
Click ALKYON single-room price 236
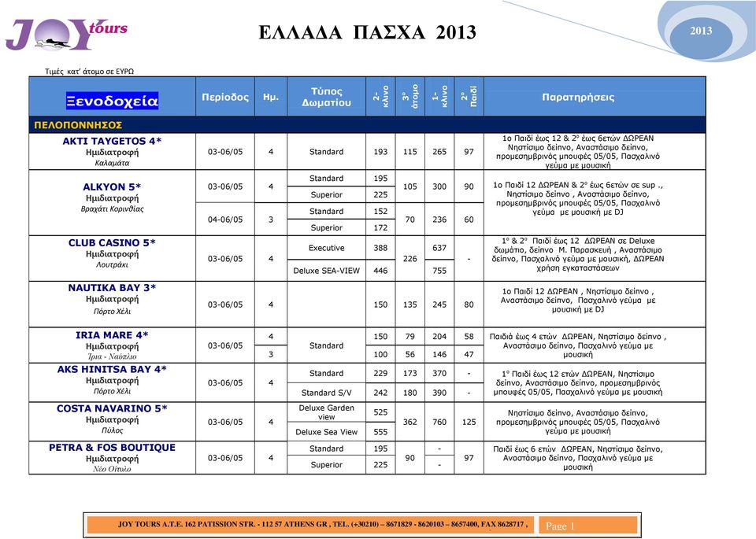pyautogui.click(x=439, y=220)
